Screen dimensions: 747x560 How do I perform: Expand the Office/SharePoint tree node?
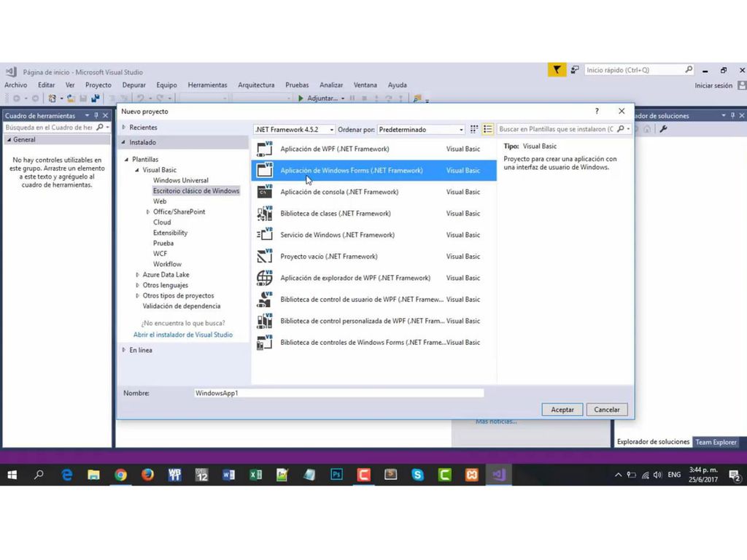147,212
